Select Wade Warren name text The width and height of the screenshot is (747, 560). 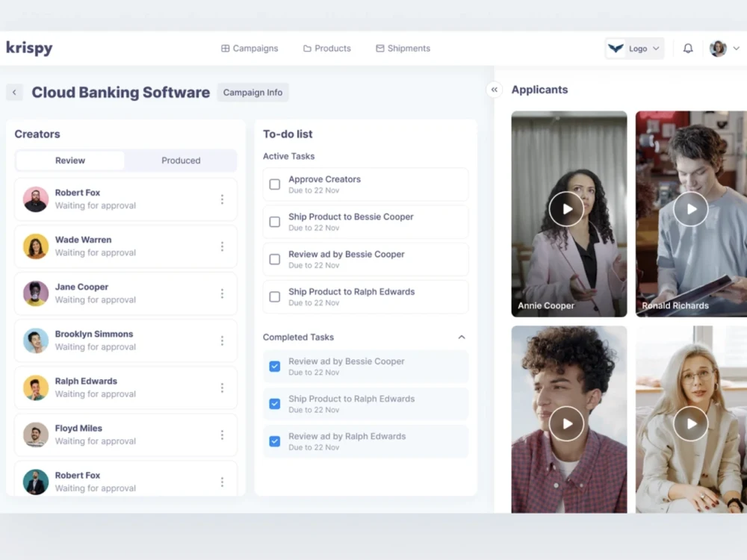tap(84, 240)
